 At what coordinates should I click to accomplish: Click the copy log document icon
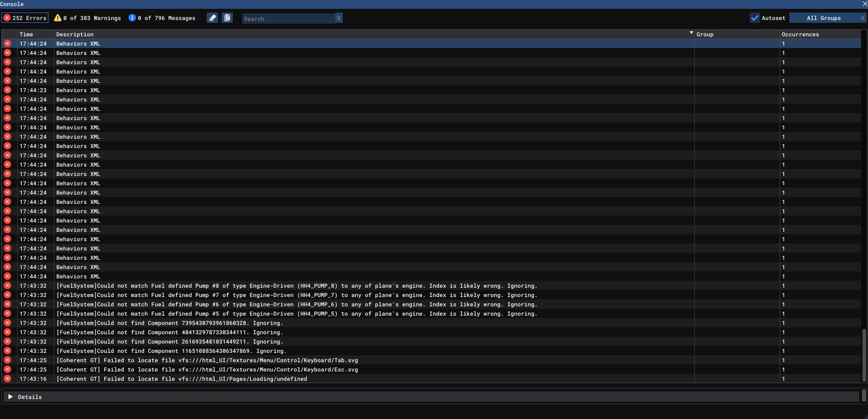(227, 18)
